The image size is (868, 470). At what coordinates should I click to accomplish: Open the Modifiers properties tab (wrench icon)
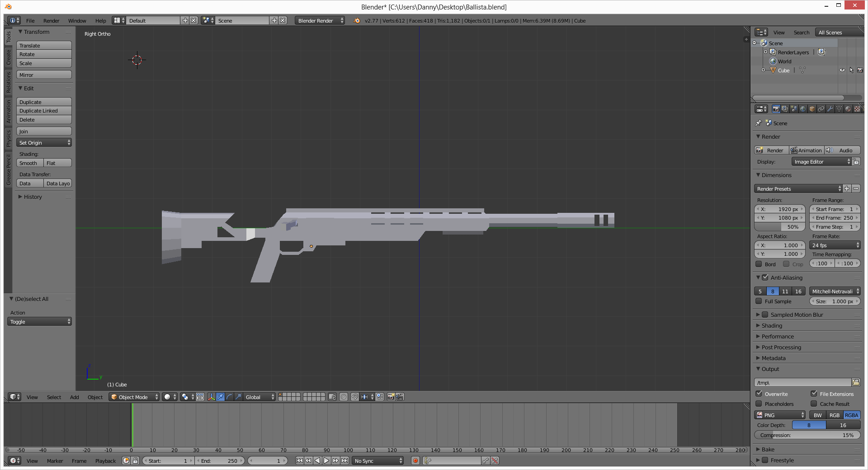pos(830,109)
